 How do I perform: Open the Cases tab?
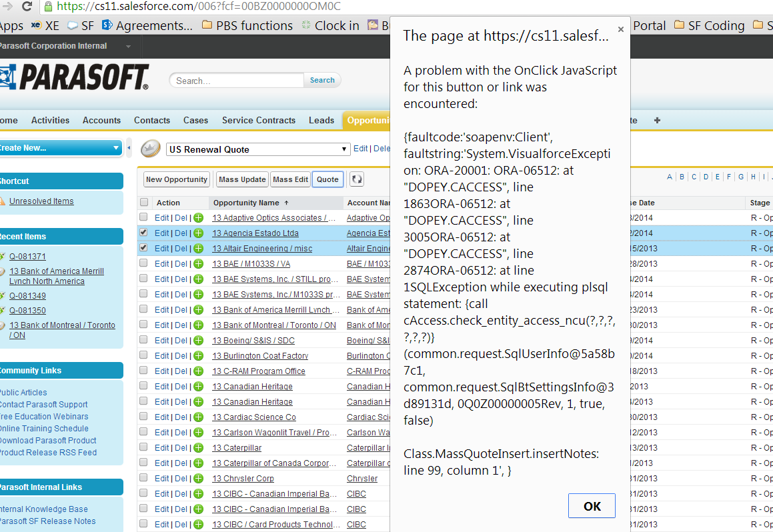[195, 120]
